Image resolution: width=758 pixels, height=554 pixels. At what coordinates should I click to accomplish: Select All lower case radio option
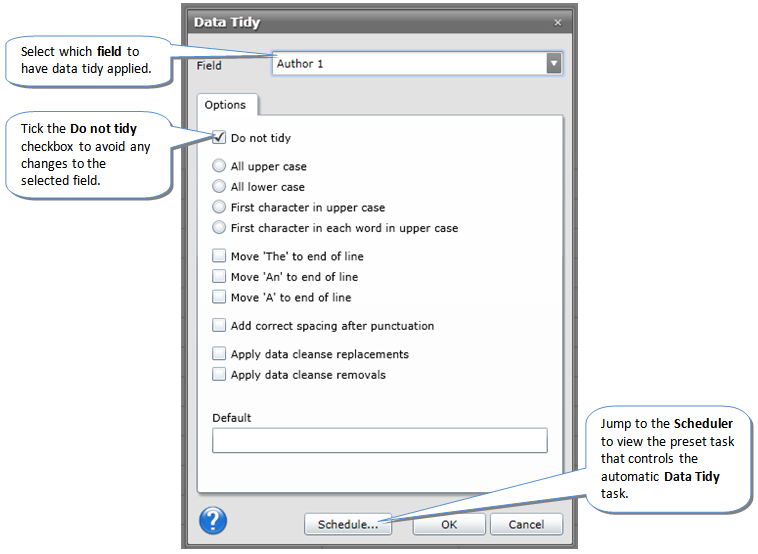[x=220, y=187]
